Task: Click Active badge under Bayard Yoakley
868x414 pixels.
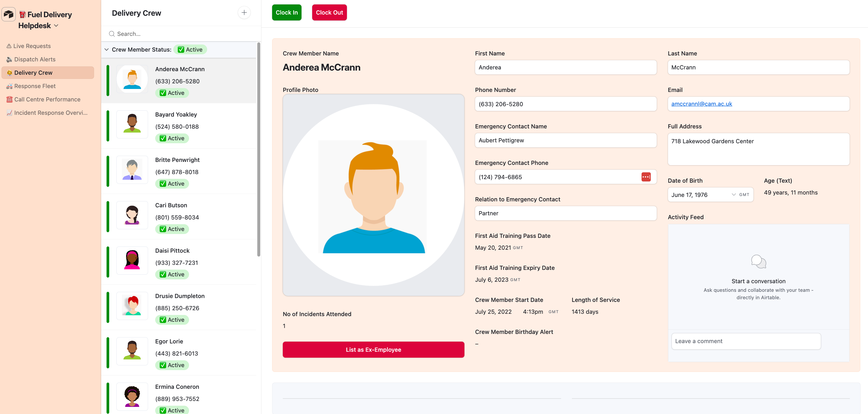Action: [x=172, y=138]
